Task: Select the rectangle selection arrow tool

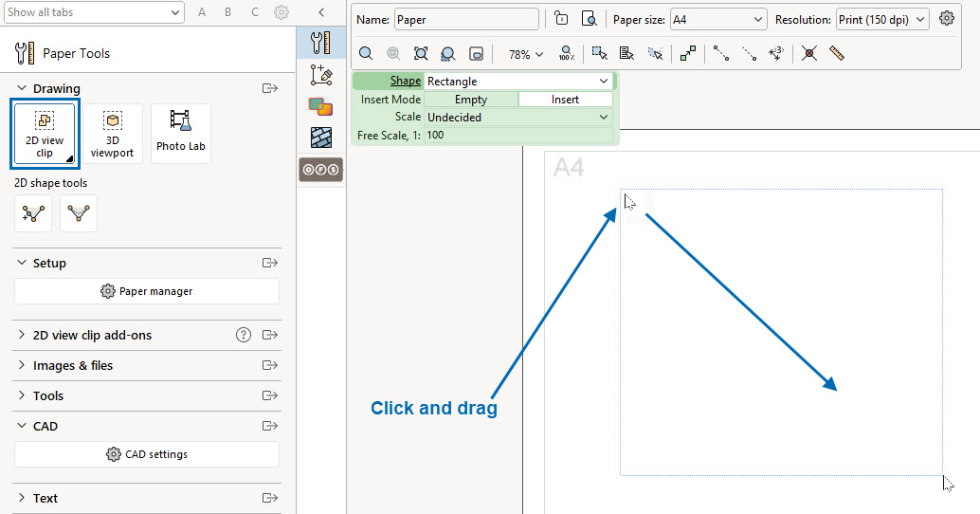Action: coord(599,54)
